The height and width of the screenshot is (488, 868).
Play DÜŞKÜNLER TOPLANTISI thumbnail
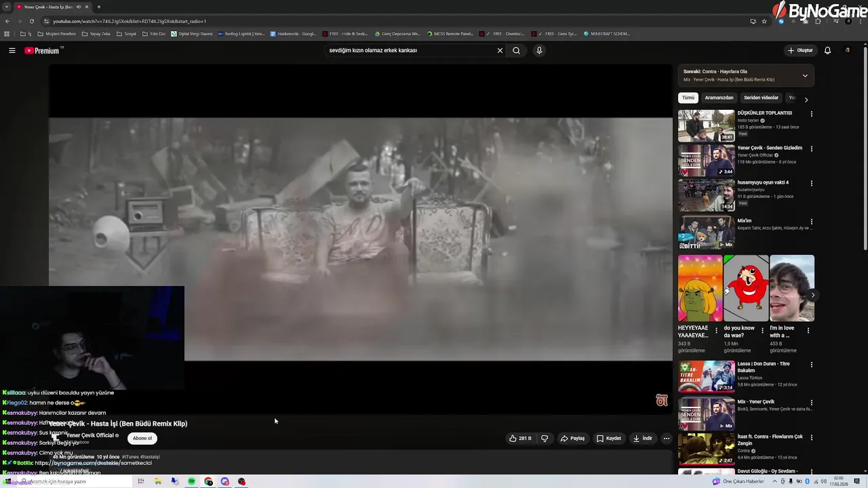(x=706, y=125)
